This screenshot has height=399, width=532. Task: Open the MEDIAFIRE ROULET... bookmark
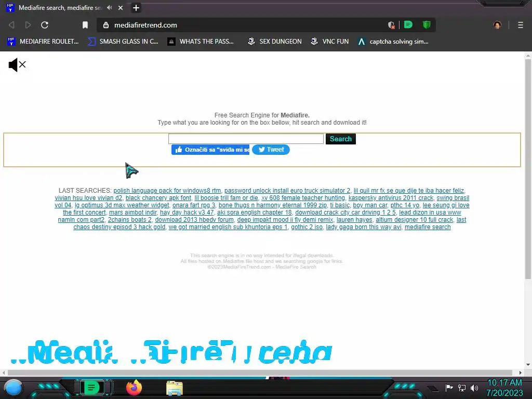click(43, 42)
